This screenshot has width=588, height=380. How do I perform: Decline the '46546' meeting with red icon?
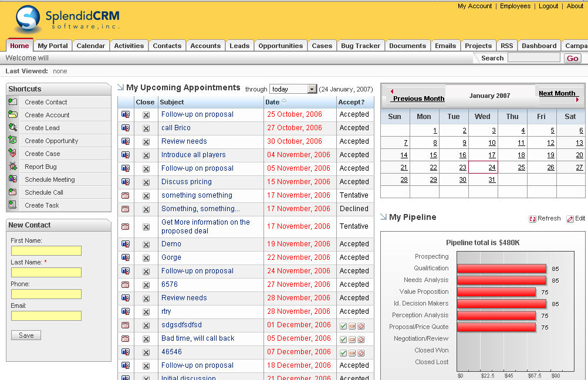coord(361,353)
